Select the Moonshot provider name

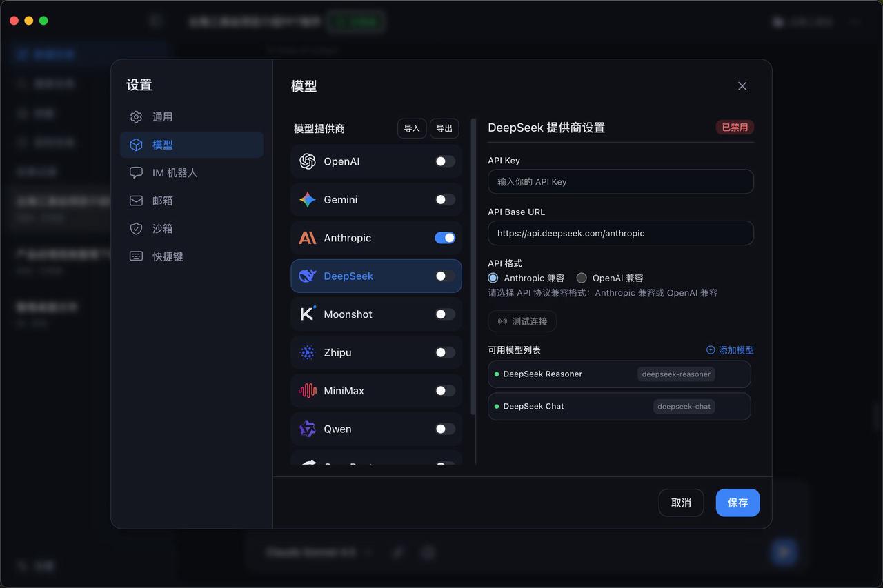coord(348,314)
